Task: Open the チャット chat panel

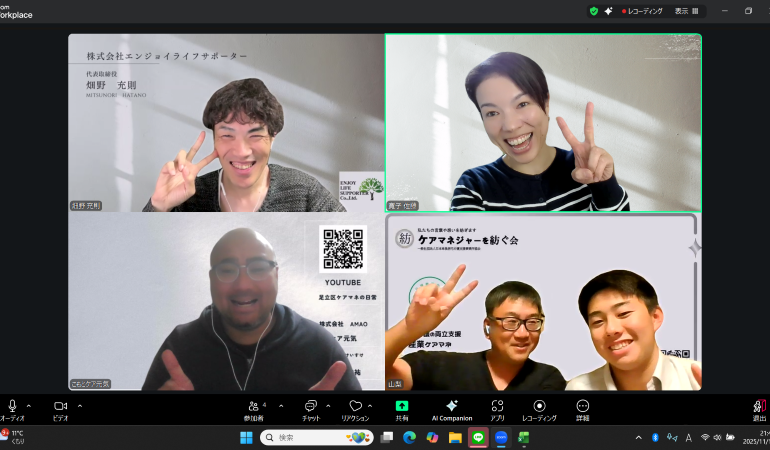Action: (310, 406)
